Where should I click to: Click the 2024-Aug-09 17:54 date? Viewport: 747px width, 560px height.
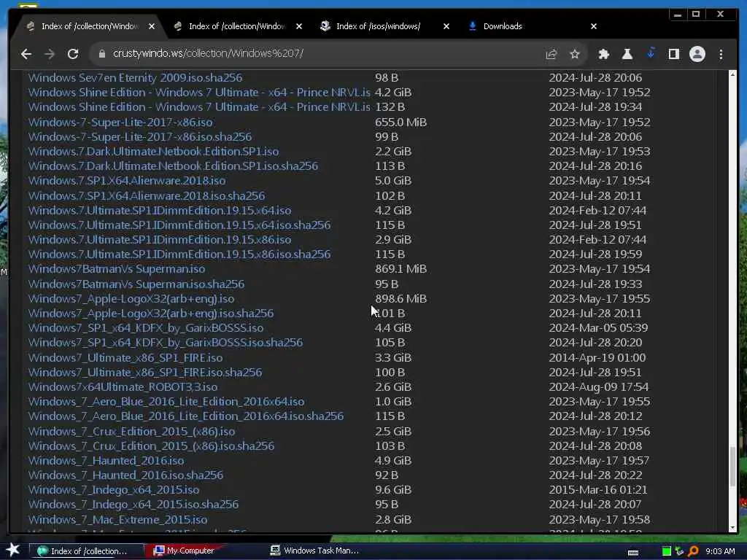[598, 387]
